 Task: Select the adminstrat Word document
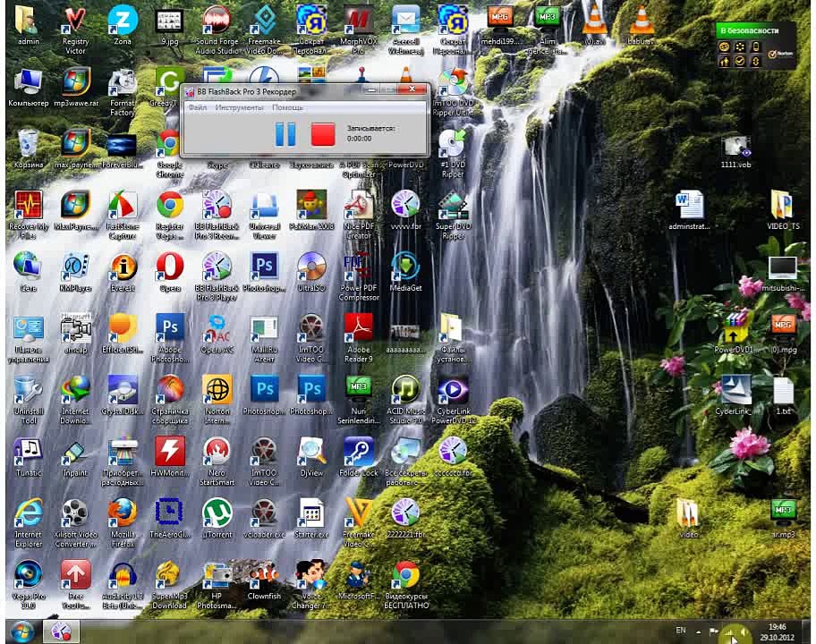click(x=689, y=211)
